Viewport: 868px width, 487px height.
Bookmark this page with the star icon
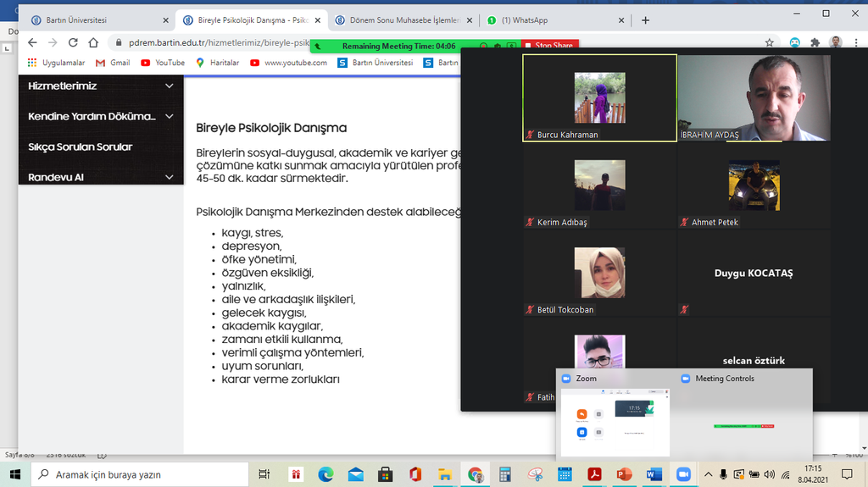tap(770, 42)
